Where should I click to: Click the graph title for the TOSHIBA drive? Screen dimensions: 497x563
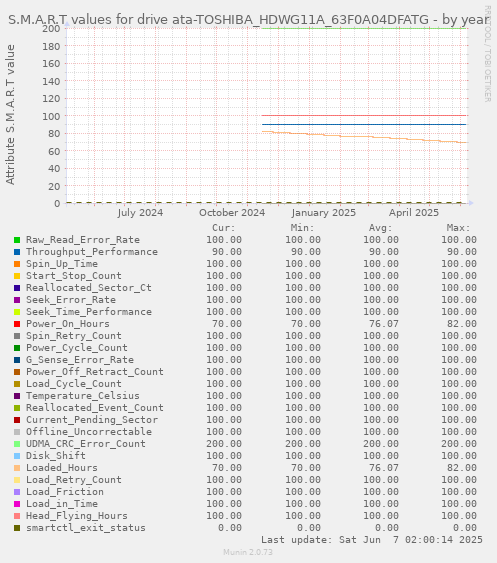coord(248,20)
